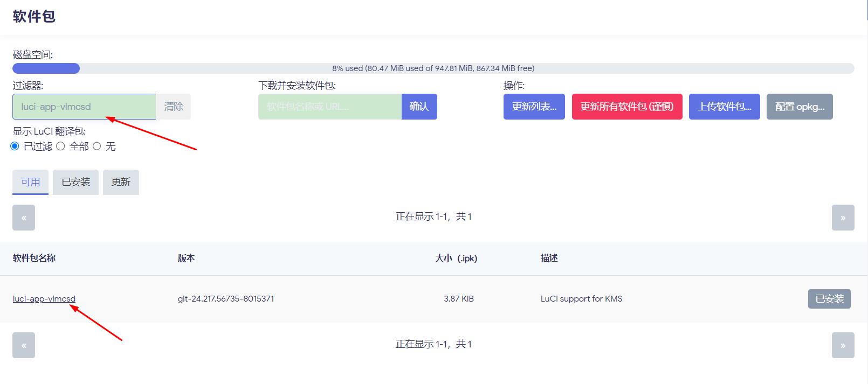Select the 无 radio option
The height and width of the screenshot is (384, 868).
[x=97, y=146]
